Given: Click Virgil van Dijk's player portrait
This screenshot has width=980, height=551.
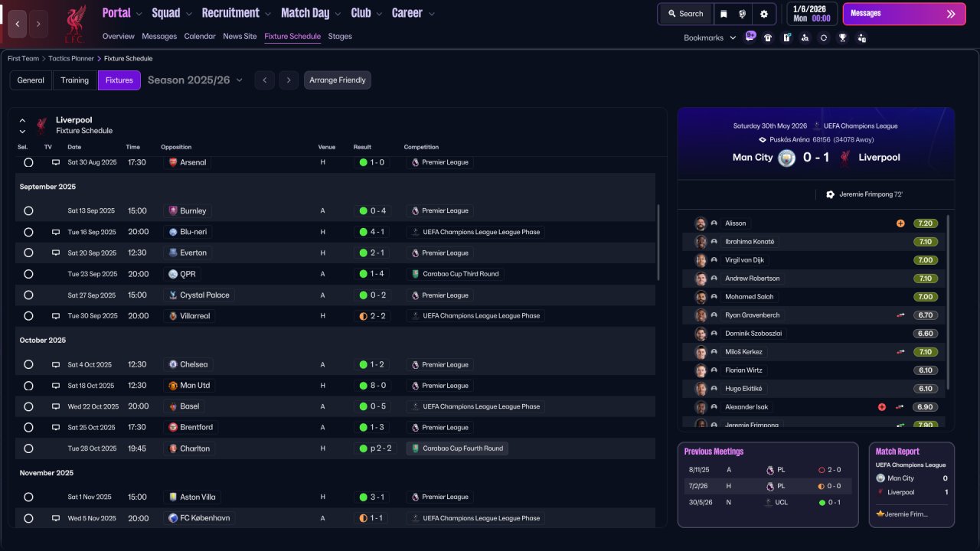Looking at the screenshot, I should click(x=700, y=260).
